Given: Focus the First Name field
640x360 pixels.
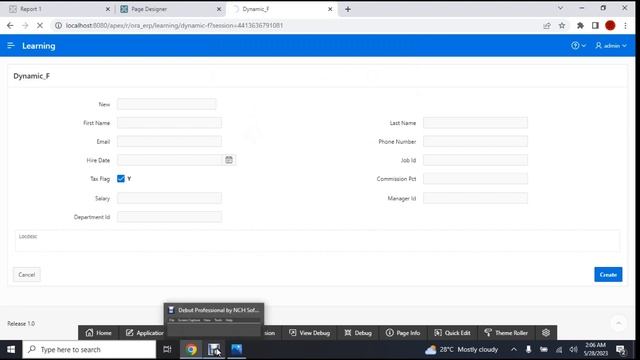Looking at the screenshot, I should (169, 123).
